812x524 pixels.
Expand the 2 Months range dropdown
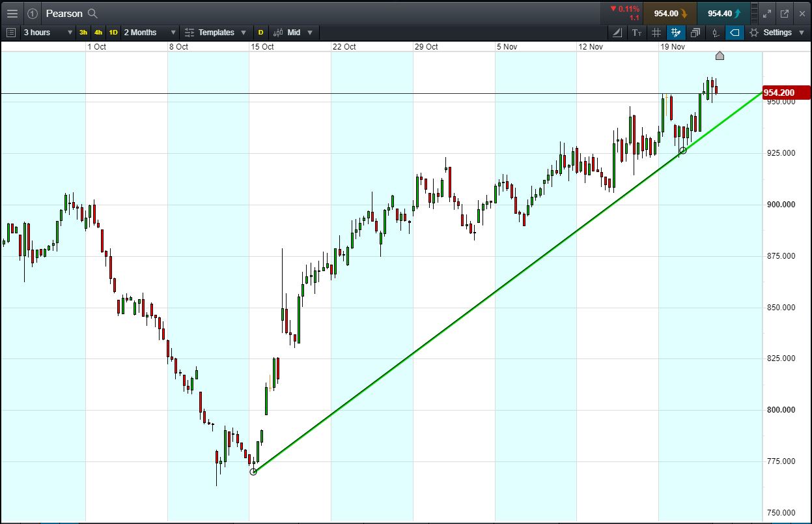(x=150, y=32)
